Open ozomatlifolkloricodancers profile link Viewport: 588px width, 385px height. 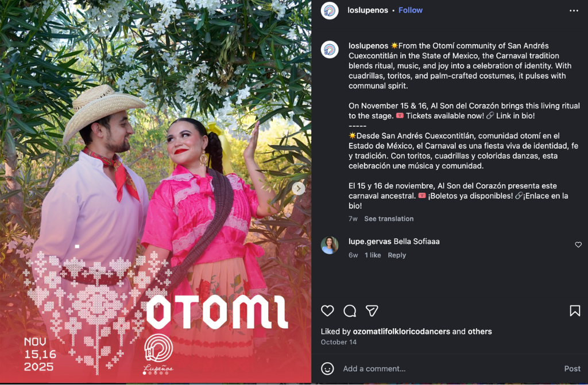tap(401, 332)
